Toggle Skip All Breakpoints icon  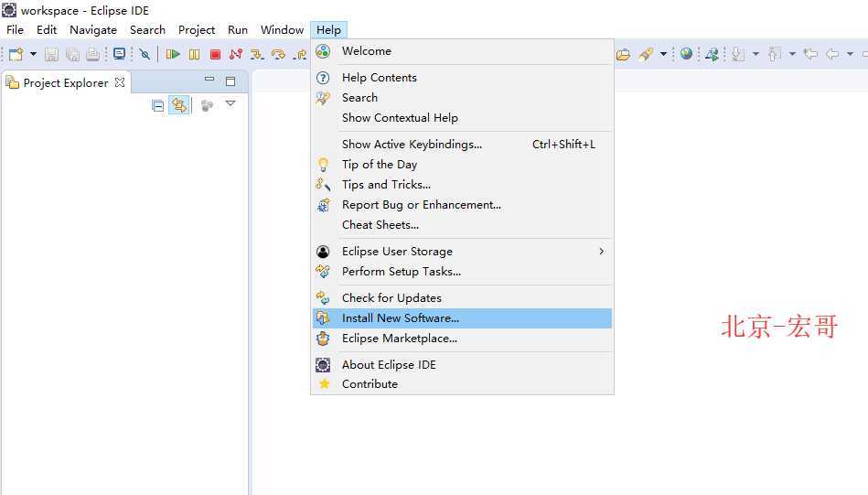(145, 54)
